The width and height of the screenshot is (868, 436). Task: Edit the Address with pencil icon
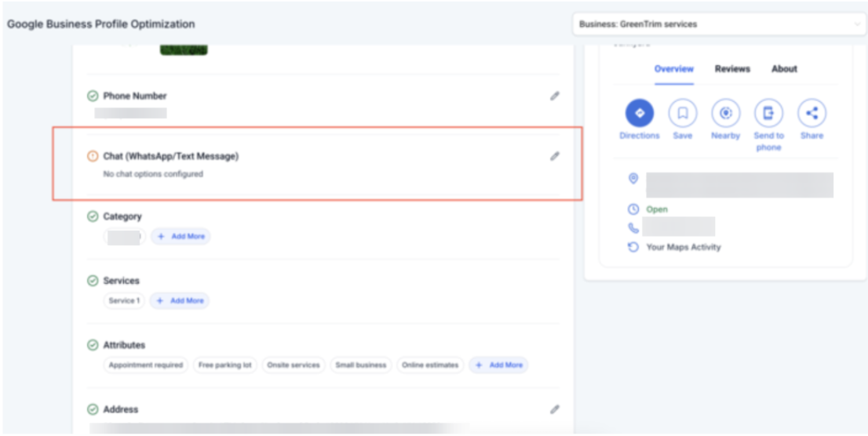(x=555, y=409)
